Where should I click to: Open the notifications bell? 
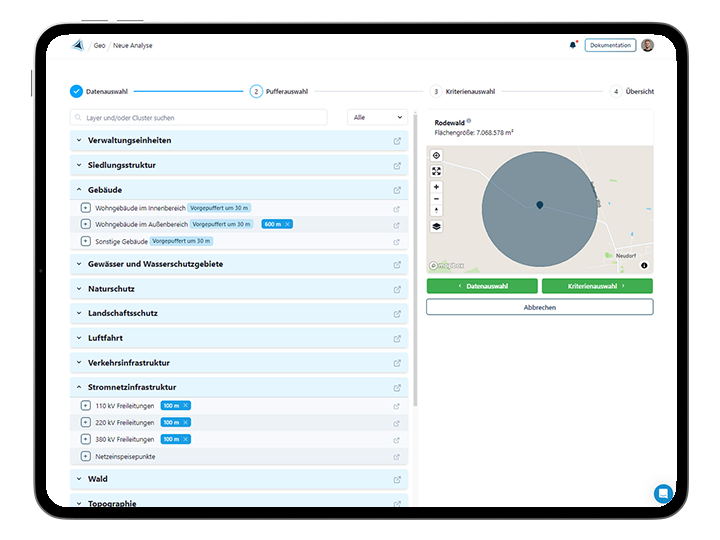click(573, 45)
